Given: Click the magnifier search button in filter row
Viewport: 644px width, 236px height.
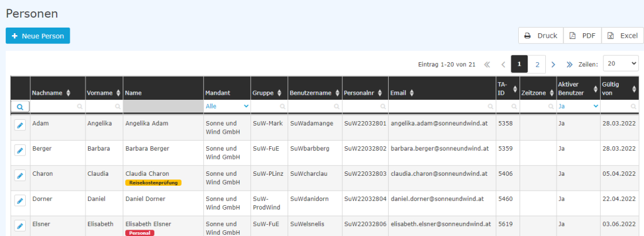Looking at the screenshot, I should 20,107.
